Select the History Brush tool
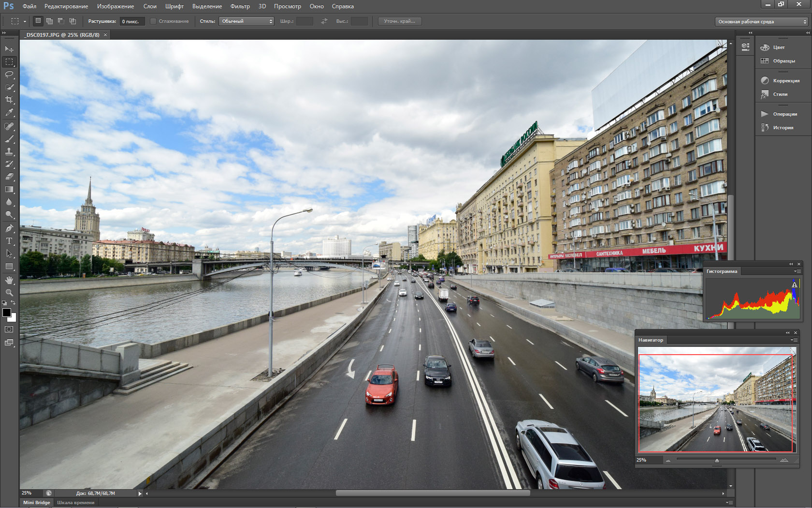 [9, 164]
